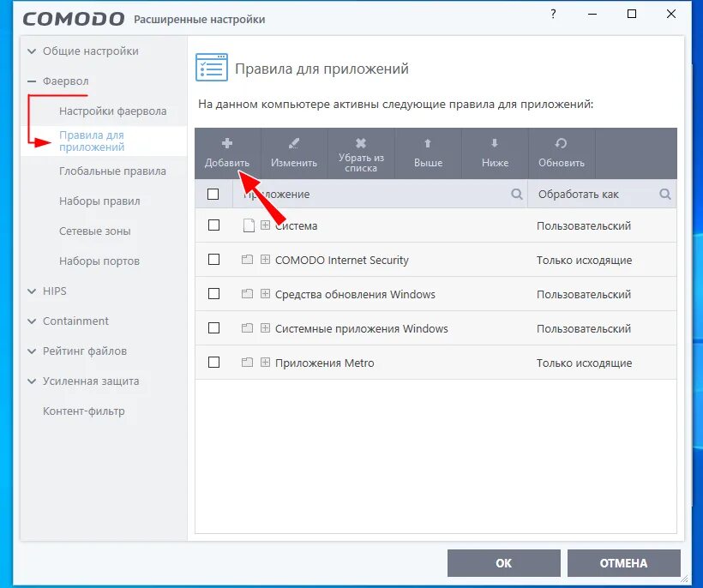Image resolution: width=703 pixels, height=588 pixels.
Task: Expand the Рейтинг файлов section chevron
Action: click(x=32, y=351)
